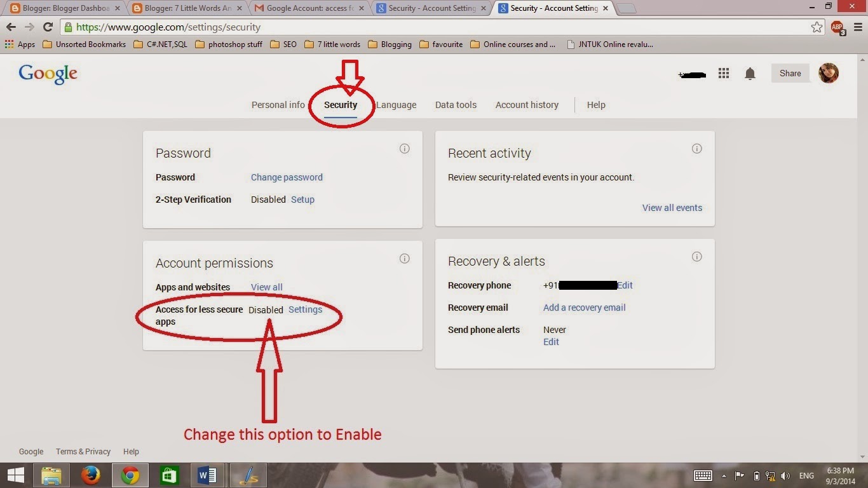Click the View all events link

[672, 208]
